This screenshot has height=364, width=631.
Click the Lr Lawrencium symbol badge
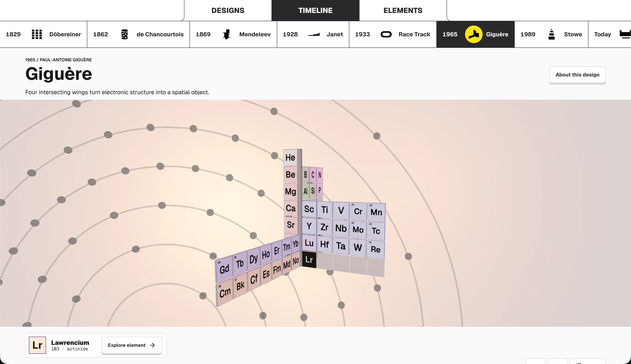coord(37,345)
